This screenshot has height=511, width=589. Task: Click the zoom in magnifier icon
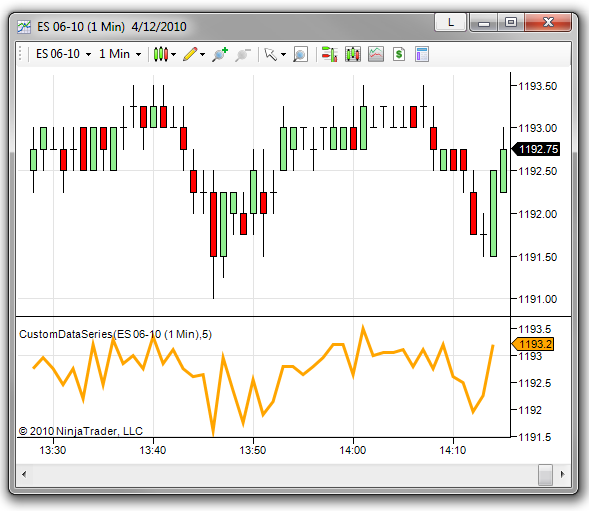[220, 54]
